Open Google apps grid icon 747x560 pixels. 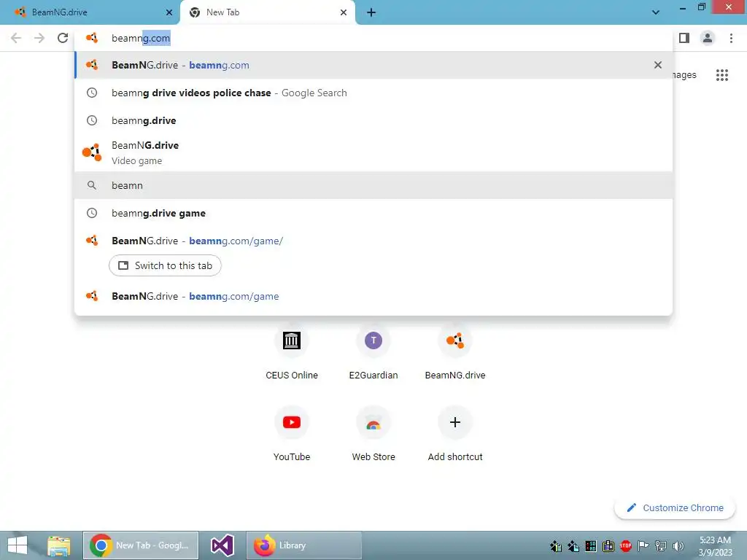721,75
